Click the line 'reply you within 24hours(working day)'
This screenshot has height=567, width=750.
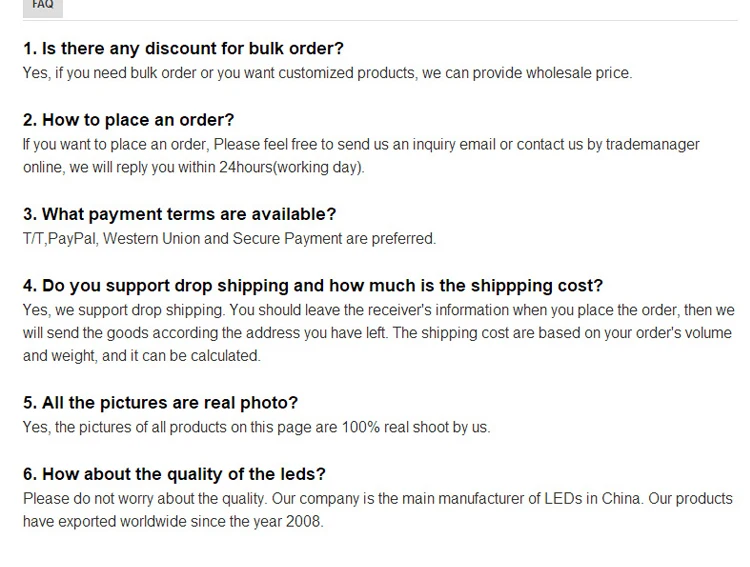coord(194,167)
